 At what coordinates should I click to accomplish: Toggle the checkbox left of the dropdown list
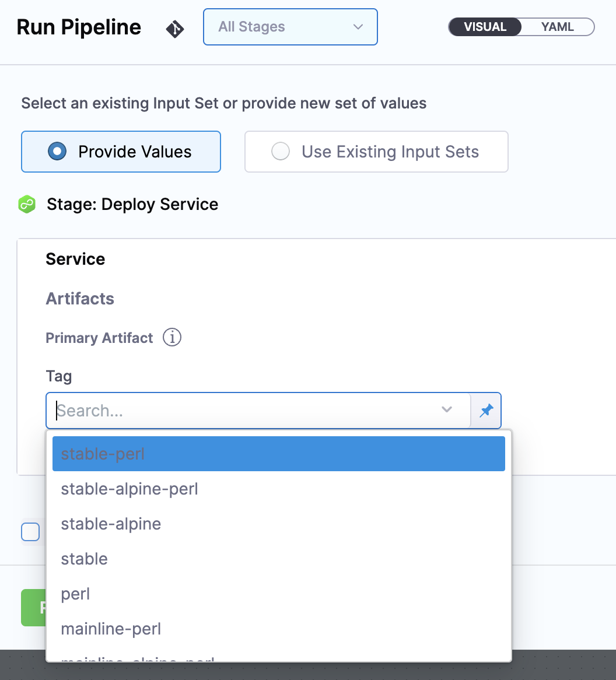30,532
